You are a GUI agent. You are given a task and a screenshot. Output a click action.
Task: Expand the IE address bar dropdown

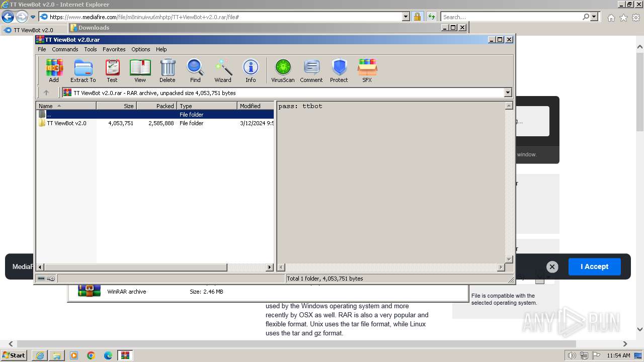click(406, 17)
